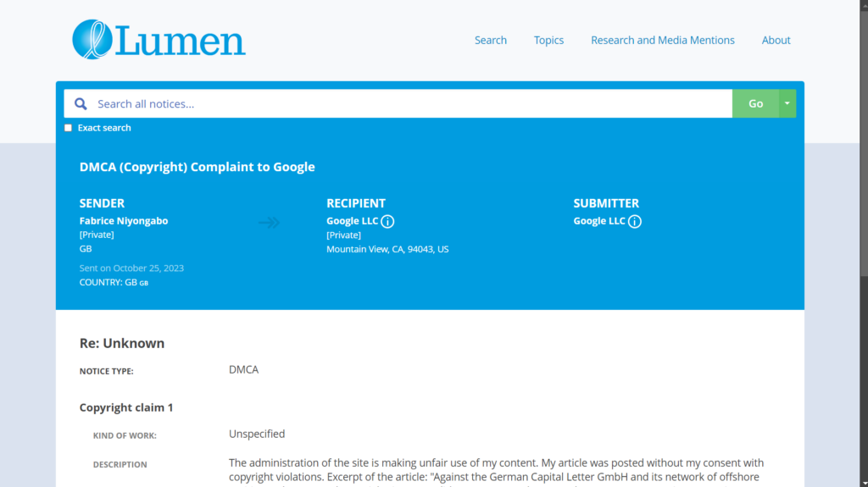The image size is (868, 487).
Task: Click the 'Re: Unknown' heading
Action: pyautogui.click(x=122, y=343)
